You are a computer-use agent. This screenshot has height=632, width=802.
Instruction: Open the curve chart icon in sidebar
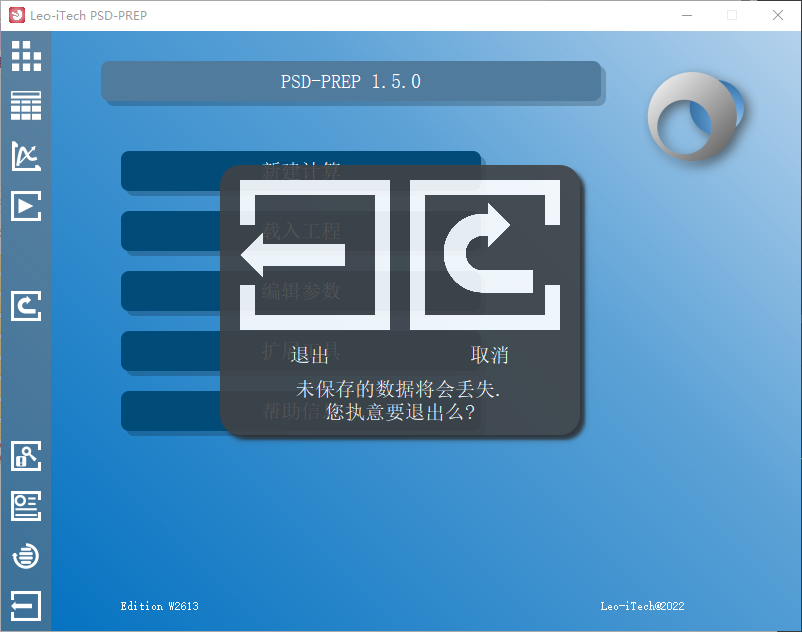[26, 155]
